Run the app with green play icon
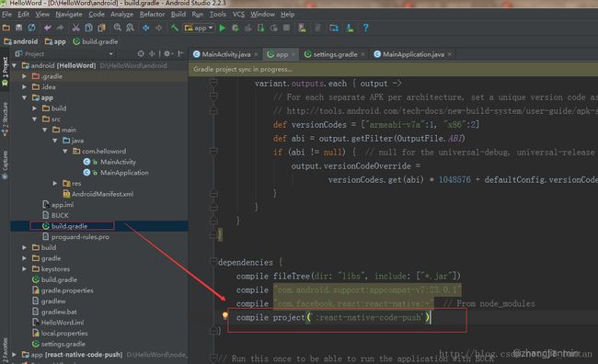The width and height of the screenshot is (598, 364). coord(223,28)
